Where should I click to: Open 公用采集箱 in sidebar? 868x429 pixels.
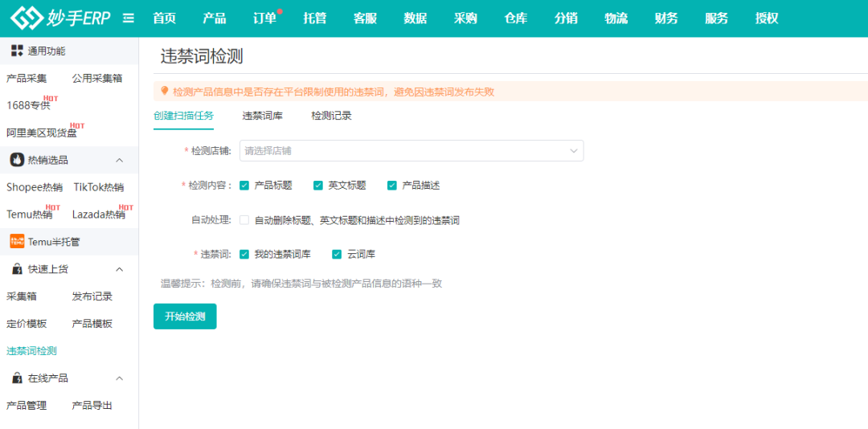click(97, 78)
